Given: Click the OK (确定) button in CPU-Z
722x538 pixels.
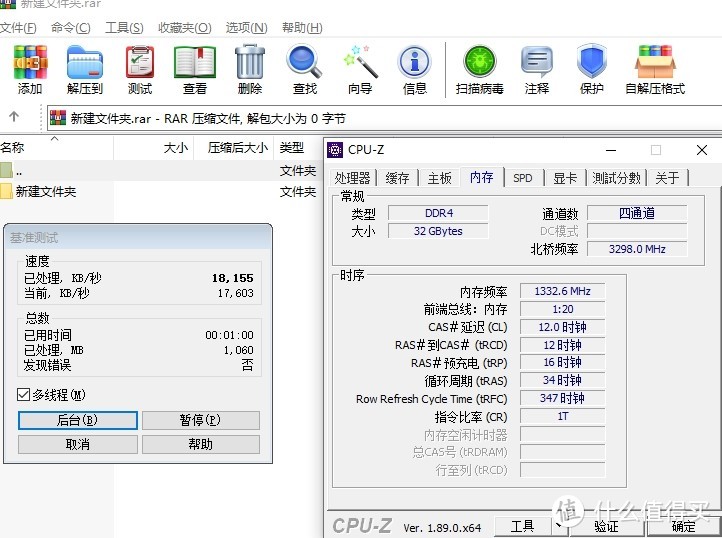Looking at the screenshot, I should 683,526.
